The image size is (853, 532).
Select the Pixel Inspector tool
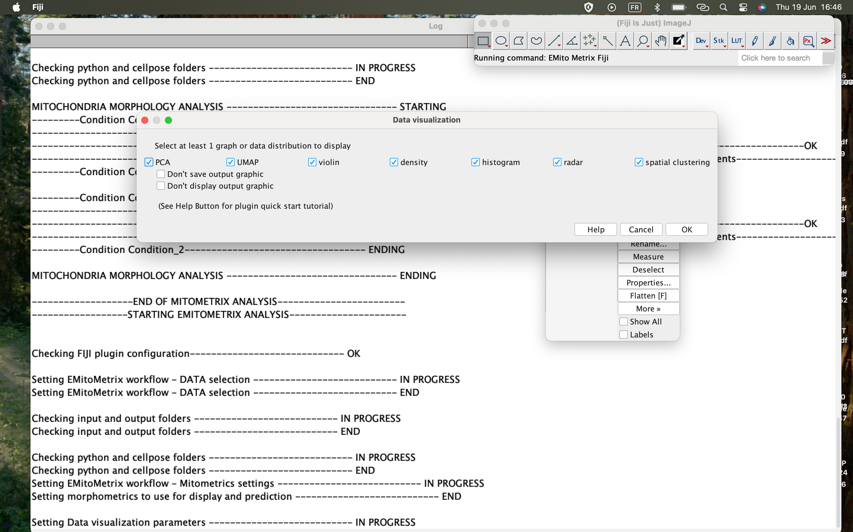click(808, 41)
